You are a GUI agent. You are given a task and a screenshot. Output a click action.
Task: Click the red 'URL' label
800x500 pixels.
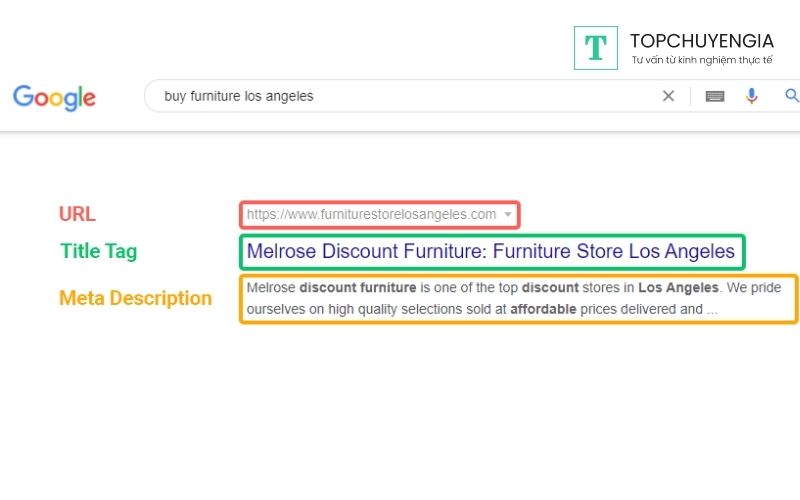[x=77, y=213]
